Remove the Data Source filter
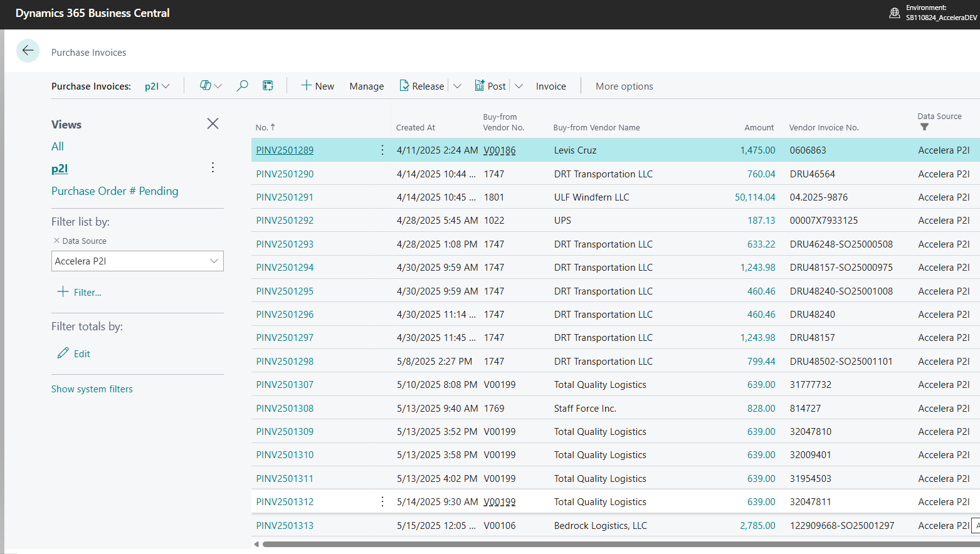 pos(56,241)
